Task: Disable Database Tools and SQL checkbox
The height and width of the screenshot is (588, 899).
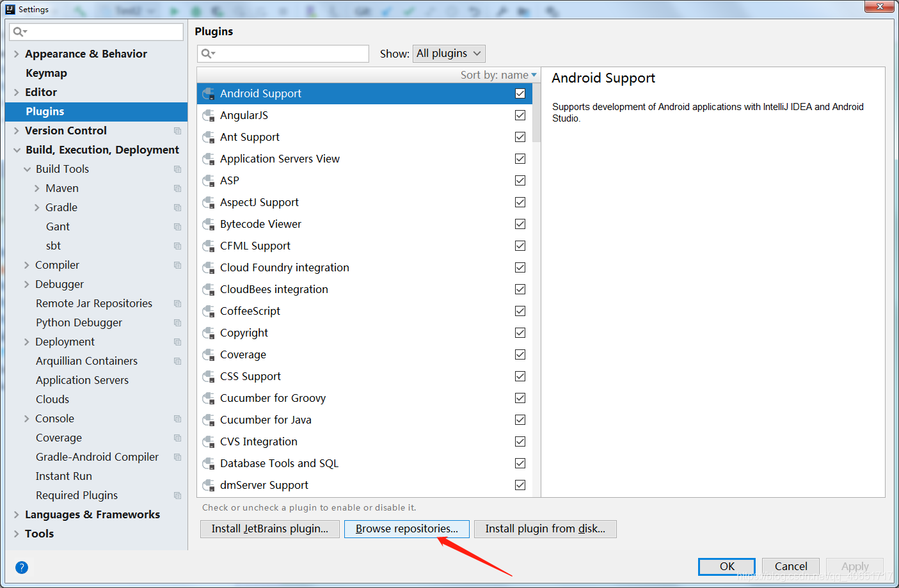Action: (x=520, y=463)
